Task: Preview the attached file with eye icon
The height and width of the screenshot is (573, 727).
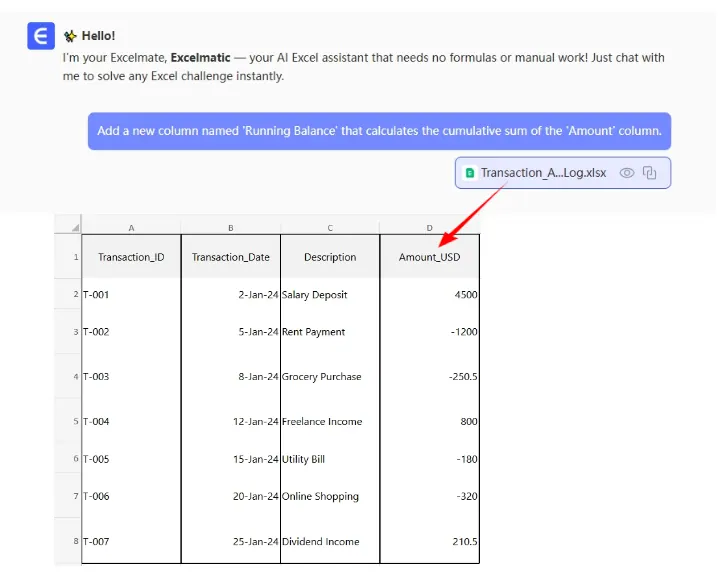Action: click(627, 173)
